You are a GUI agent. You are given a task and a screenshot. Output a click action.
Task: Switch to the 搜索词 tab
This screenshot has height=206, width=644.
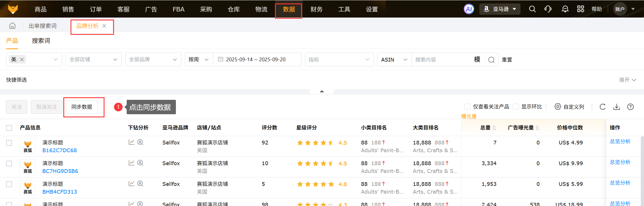(41, 41)
